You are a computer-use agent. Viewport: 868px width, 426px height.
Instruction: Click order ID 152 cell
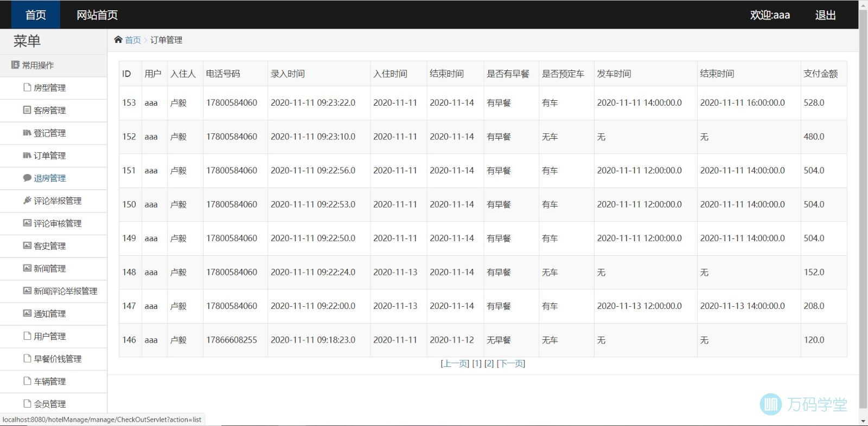tap(129, 137)
